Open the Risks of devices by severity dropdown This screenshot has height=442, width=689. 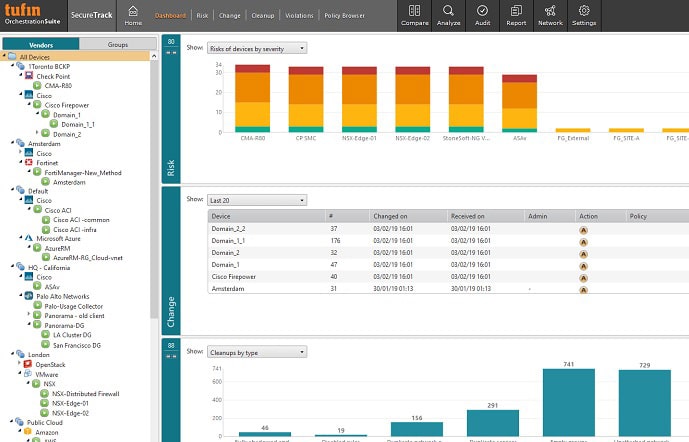(x=257, y=48)
